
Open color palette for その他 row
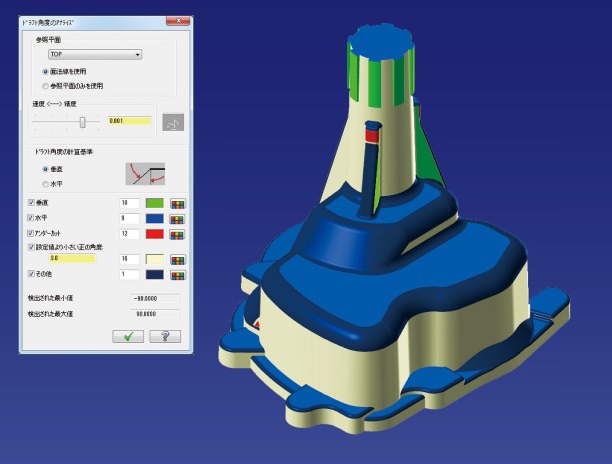[179, 274]
